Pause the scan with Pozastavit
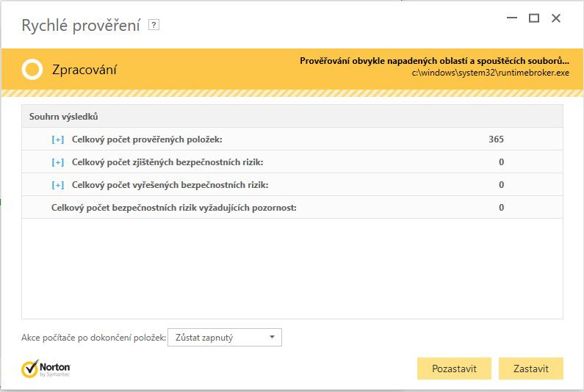This screenshot has height=392, width=584. coord(454,369)
